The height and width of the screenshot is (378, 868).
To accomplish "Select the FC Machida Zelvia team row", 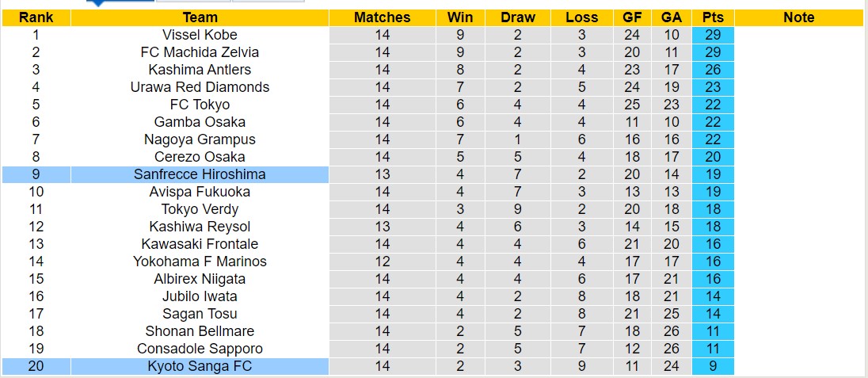I will [200, 52].
